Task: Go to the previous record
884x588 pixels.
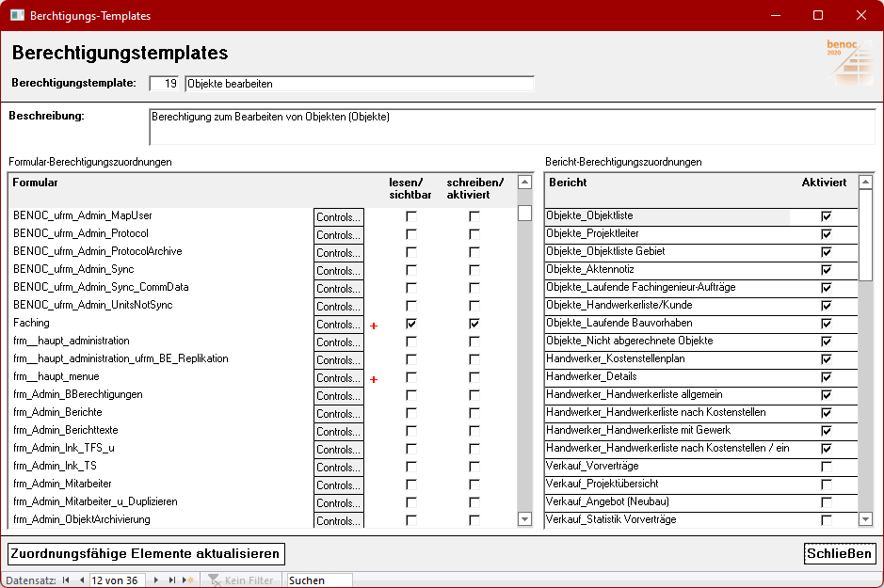Action: [x=81, y=580]
